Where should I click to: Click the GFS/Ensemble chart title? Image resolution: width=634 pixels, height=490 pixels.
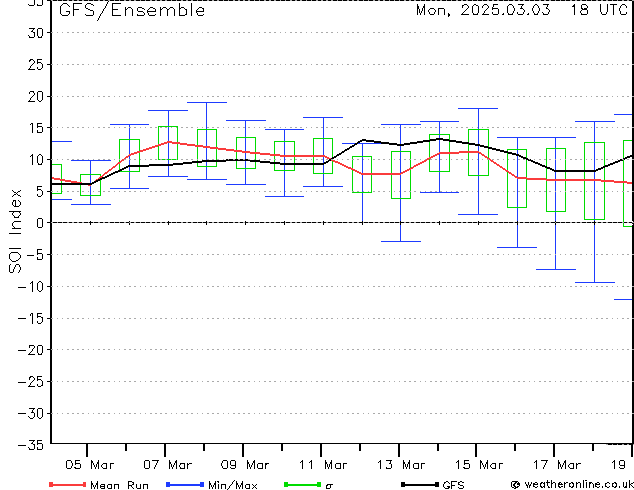pyautogui.click(x=132, y=11)
